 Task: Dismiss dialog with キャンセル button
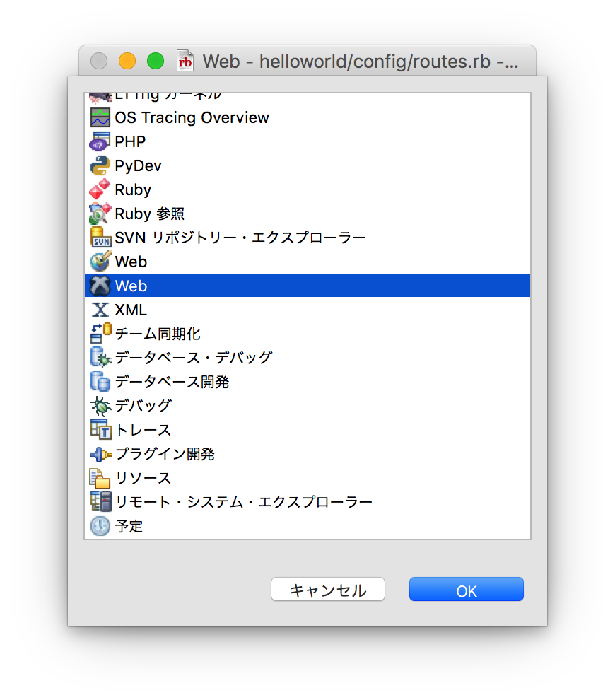click(x=328, y=589)
